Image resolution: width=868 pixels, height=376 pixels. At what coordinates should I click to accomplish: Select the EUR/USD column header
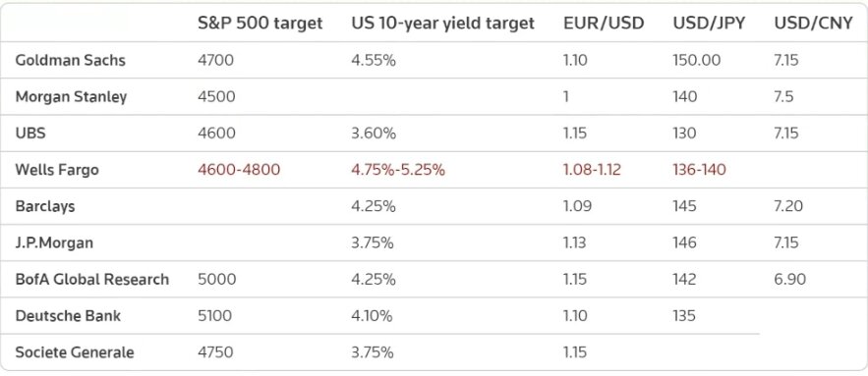[x=604, y=24]
